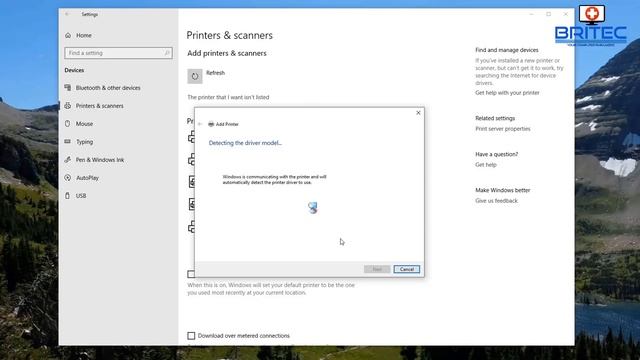The height and width of the screenshot is (360, 640).
Task: Focus the Find a setting search box
Action: 118,53
